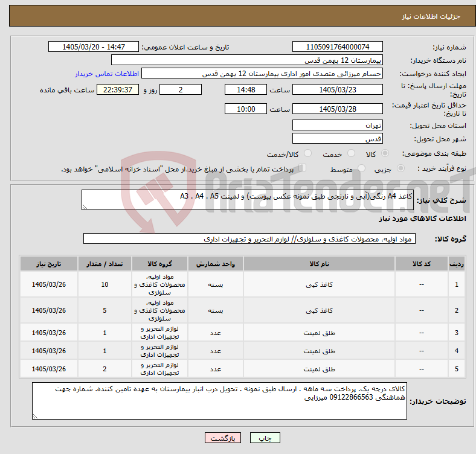Click the بازگشت (back) button
The width and height of the screenshot is (476, 454).
pyautogui.click(x=223, y=438)
